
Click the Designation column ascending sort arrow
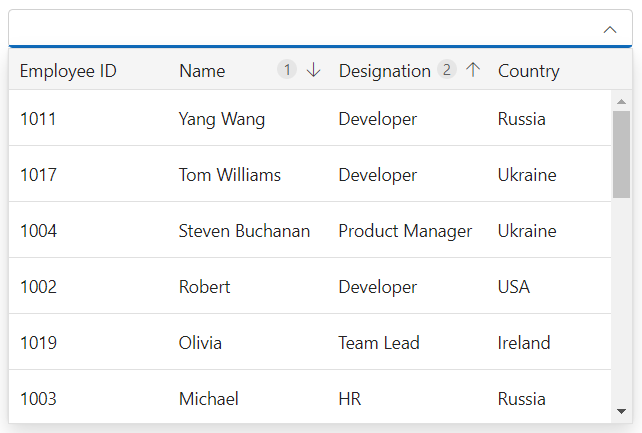[x=473, y=70]
